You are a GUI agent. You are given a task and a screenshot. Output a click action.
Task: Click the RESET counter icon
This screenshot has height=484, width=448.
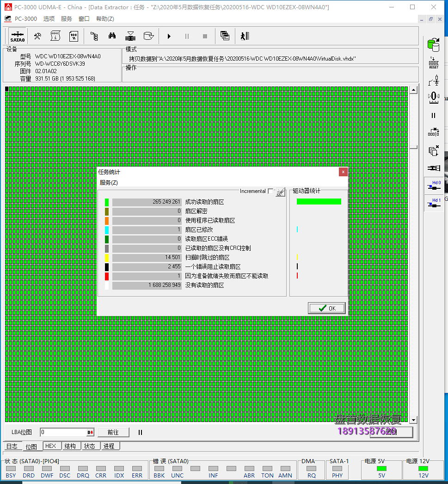(434, 62)
